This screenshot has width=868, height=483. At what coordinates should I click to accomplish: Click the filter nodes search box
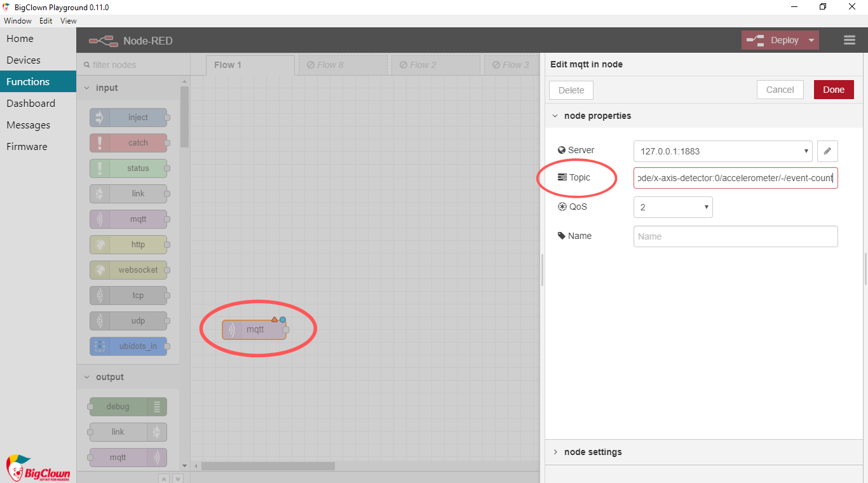(x=133, y=65)
